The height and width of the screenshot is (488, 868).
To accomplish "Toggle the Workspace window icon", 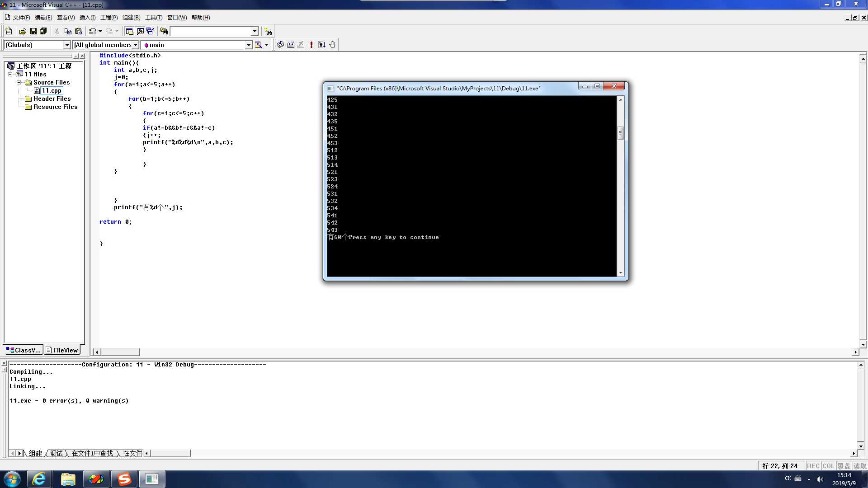I will 129,31.
